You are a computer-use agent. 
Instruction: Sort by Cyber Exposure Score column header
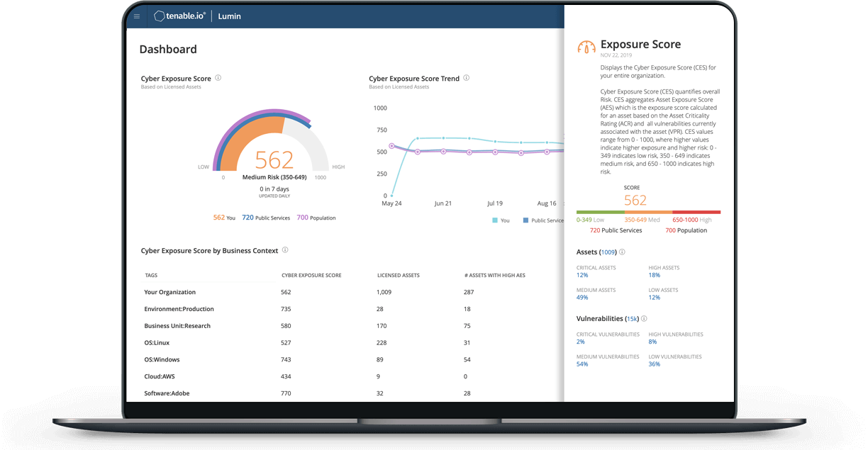tap(311, 275)
